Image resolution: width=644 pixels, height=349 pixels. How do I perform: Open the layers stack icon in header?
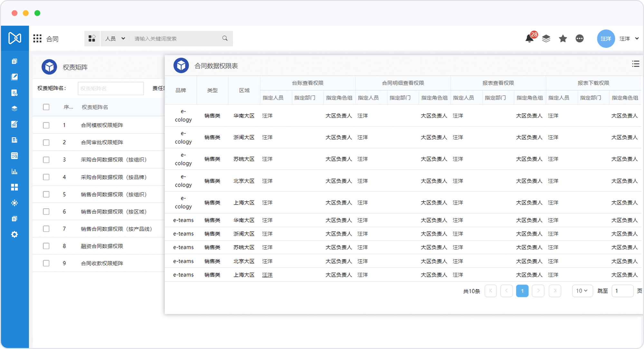pos(546,39)
